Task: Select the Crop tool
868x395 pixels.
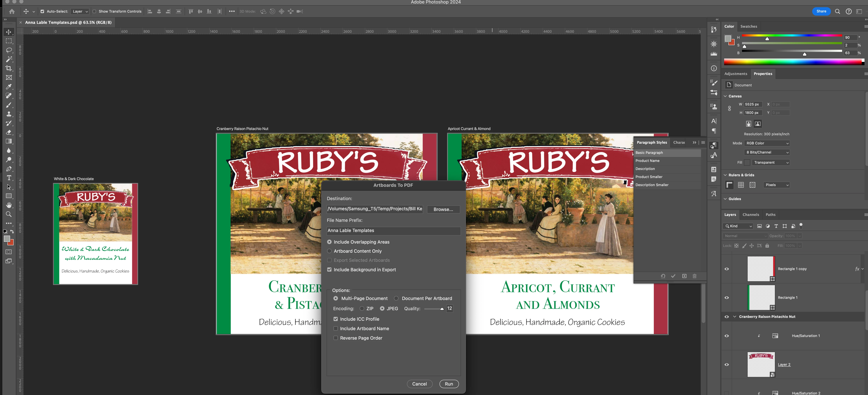Action: (9, 69)
